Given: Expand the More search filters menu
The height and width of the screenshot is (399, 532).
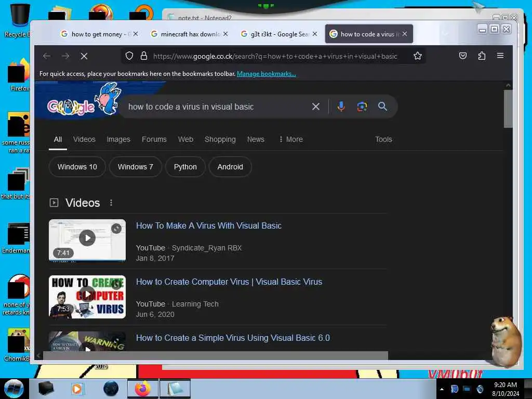Looking at the screenshot, I should tap(291, 139).
